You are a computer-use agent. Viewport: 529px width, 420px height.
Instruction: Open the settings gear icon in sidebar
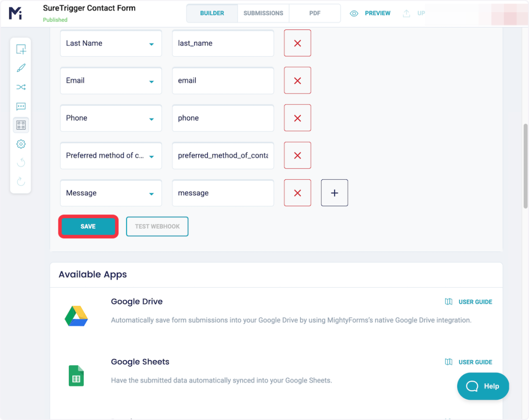point(21,144)
